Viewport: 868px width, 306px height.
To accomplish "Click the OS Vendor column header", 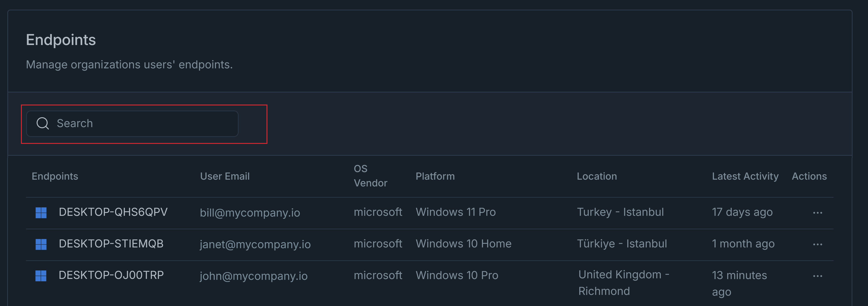I will point(370,176).
